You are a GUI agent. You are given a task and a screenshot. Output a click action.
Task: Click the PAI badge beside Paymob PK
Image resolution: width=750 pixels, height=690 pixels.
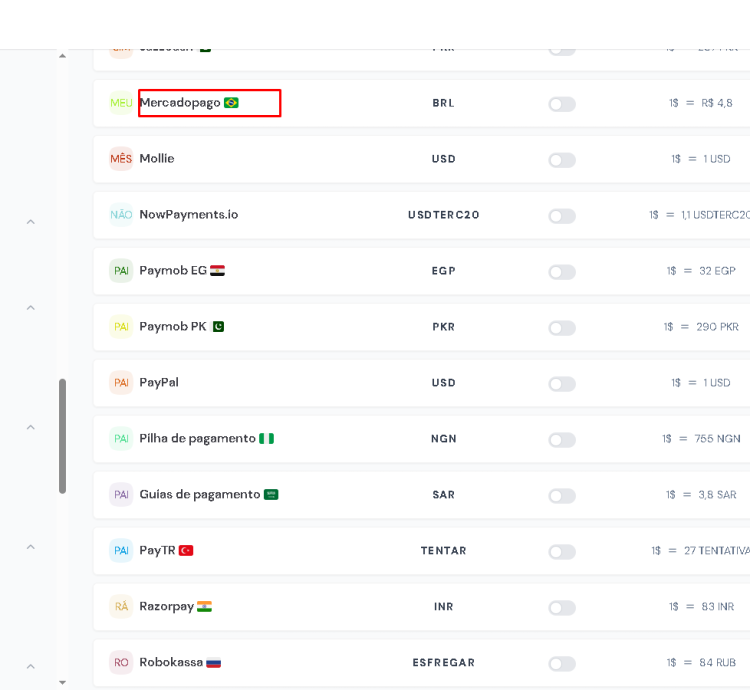121,327
